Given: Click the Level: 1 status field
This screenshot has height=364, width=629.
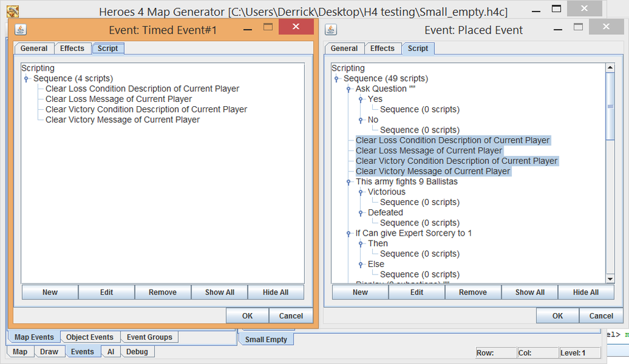Looking at the screenshot, I should coord(580,353).
